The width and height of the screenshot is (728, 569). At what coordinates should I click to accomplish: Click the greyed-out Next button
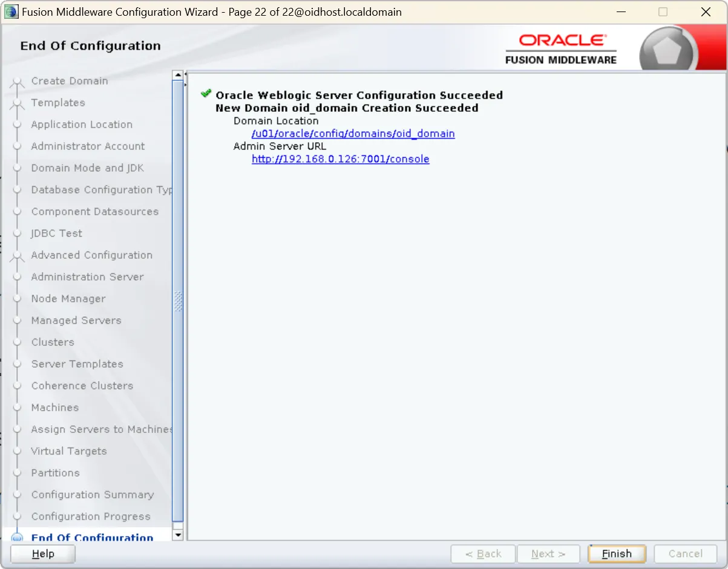point(548,554)
